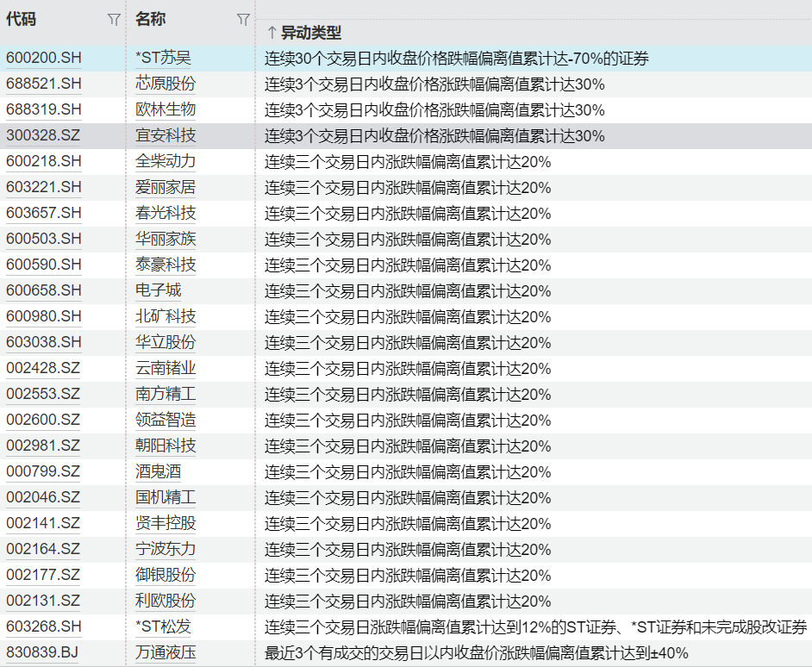Open stock code 688521.SH

[x=44, y=84]
